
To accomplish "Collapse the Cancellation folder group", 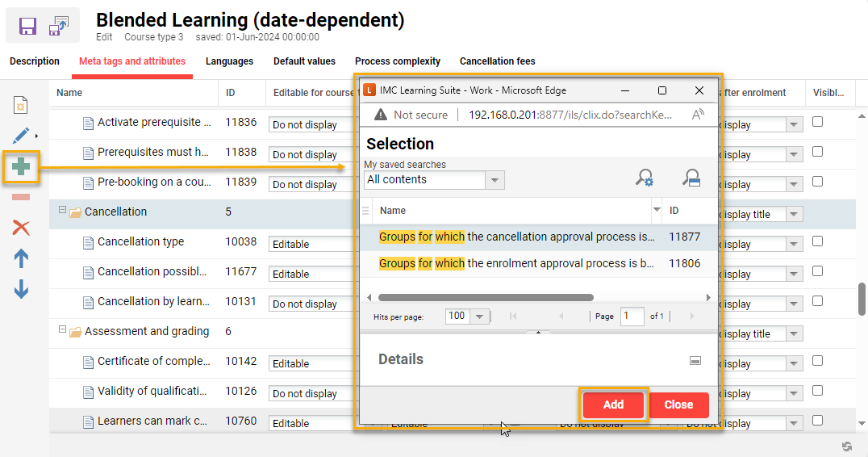I will pos(61,210).
